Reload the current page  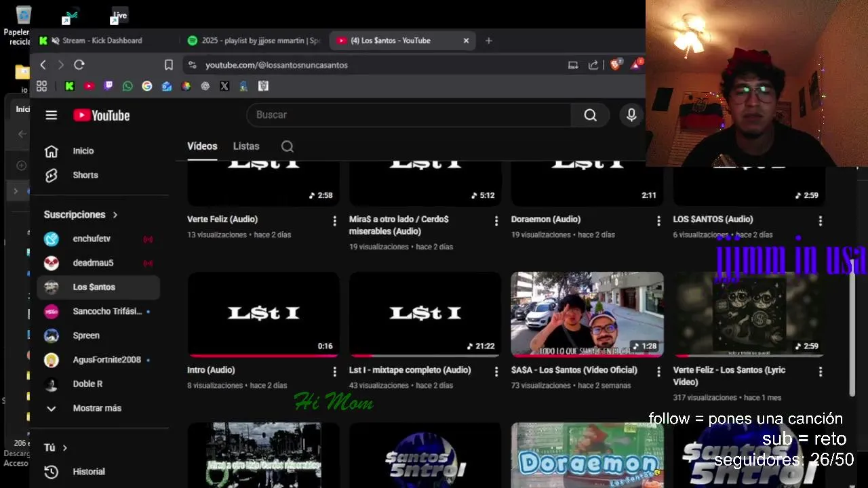point(79,64)
